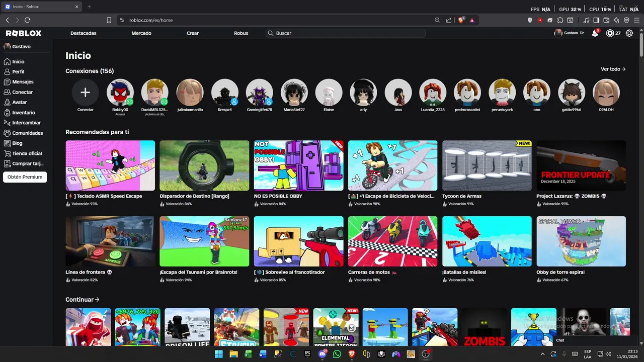Click the Roblox logo in header
644x362 pixels.
point(24,33)
